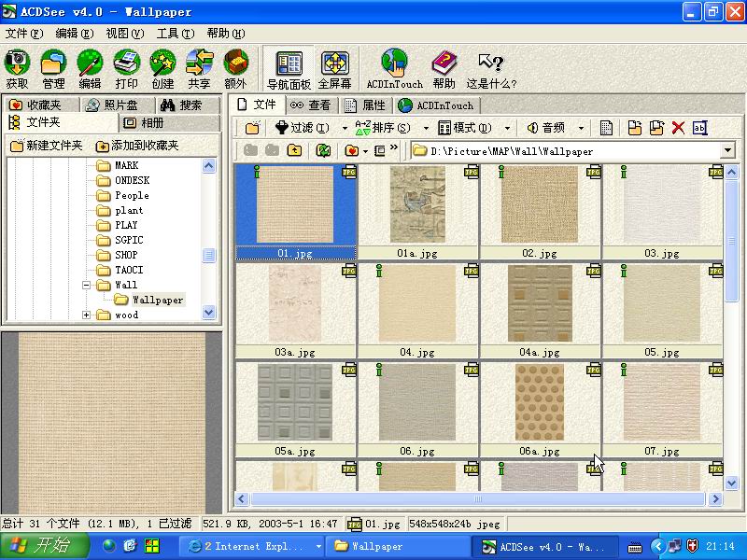Viewport: 747px width, 560px height.
Task: Switch to the 属性 (Properties) tab
Action: [x=365, y=105]
